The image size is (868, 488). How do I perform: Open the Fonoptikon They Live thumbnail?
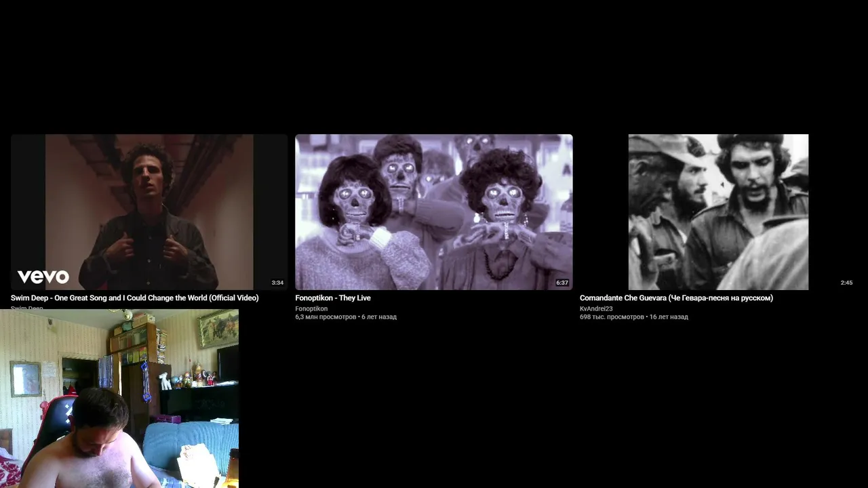point(434,212)
